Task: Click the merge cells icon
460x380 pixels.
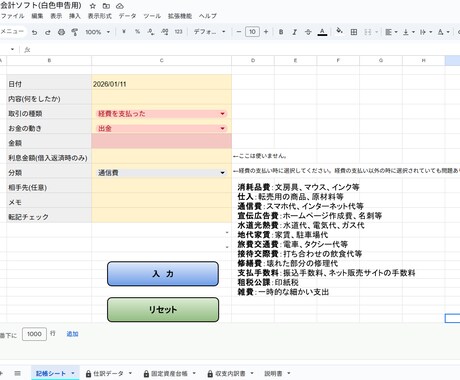Action: [x=368, y=32]
